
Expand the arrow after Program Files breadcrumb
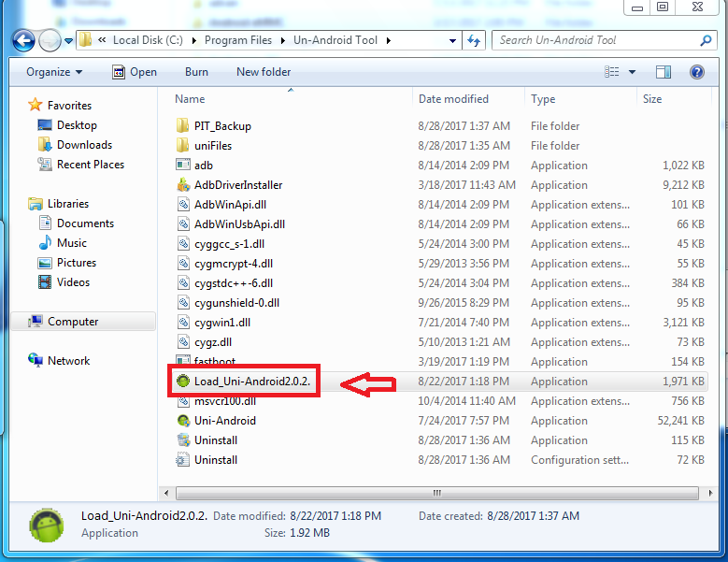coord(283,41)
